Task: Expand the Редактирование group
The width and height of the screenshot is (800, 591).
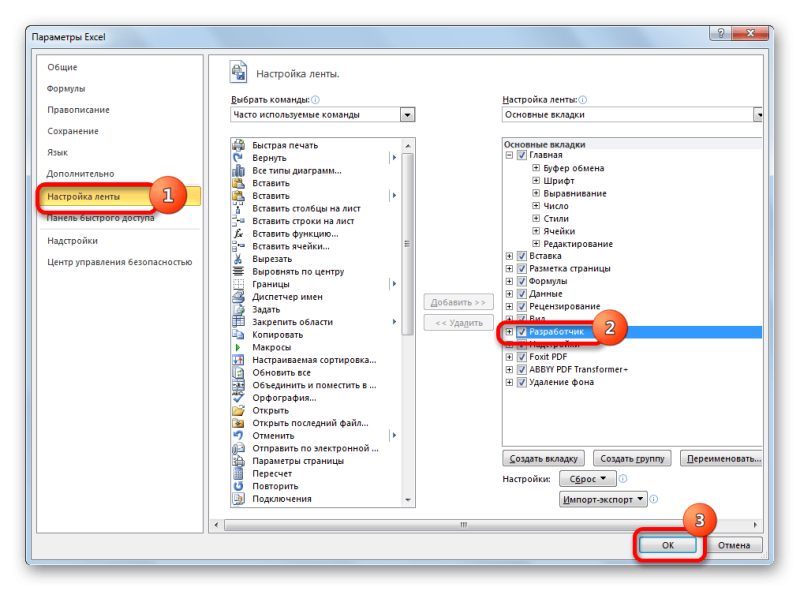Action: click(x=536, y=243)
